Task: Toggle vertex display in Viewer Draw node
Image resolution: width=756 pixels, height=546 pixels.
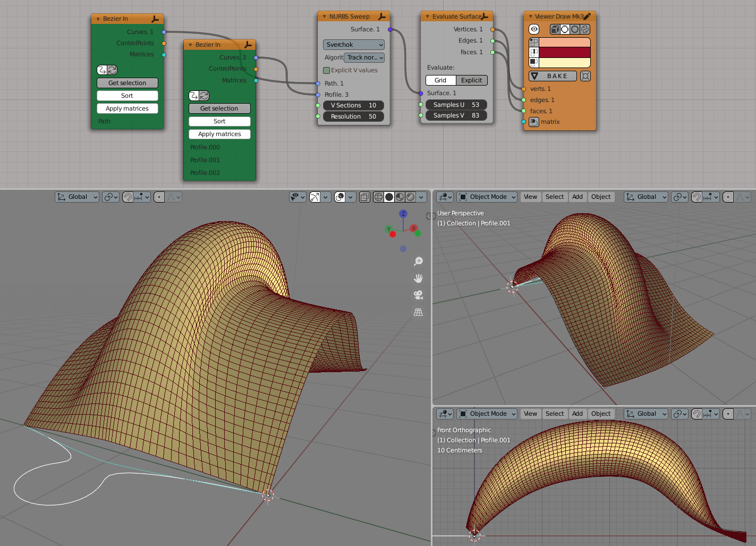Action: pos(534,42)
